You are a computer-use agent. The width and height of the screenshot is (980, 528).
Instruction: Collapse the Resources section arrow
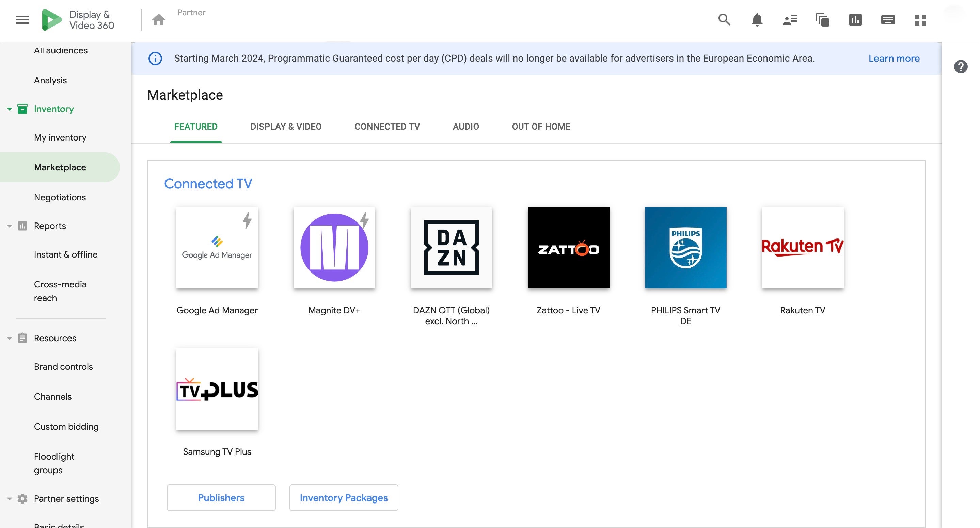tap(10, 338)
